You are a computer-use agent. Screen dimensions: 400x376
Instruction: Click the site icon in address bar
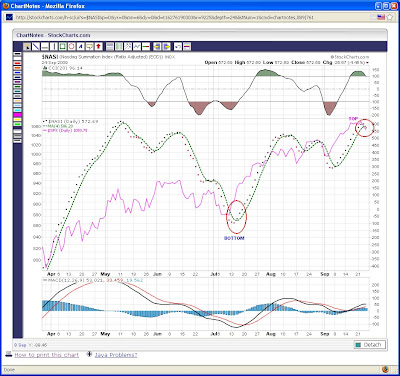point(9,17)
